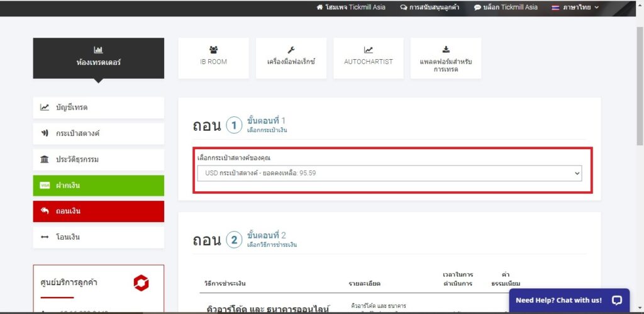The width and height of the screenshot is (644, 314).
Task: Click the bar chart icon above ห้องเทรดเดอร์
Action: pos(98,50)
